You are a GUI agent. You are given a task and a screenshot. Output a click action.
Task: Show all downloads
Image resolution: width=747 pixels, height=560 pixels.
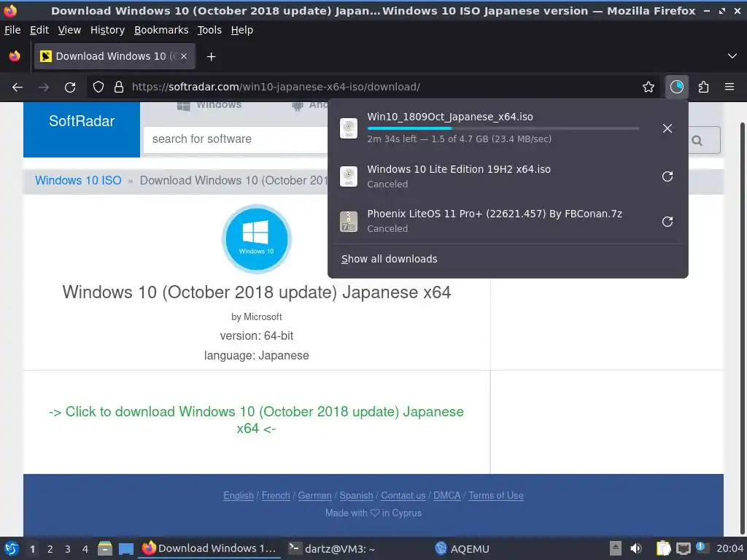pyautogui.click(x=390, y=259)
